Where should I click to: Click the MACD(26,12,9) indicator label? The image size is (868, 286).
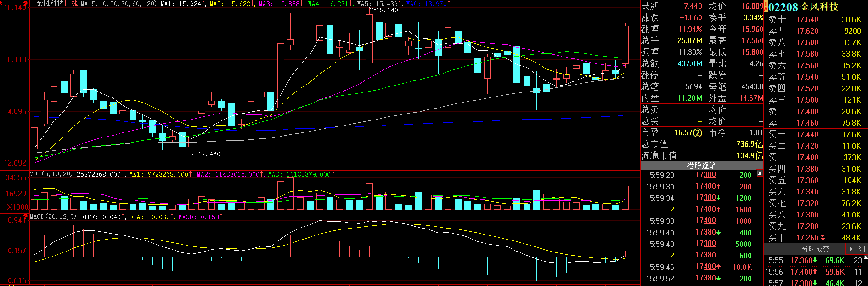(53, 217)
